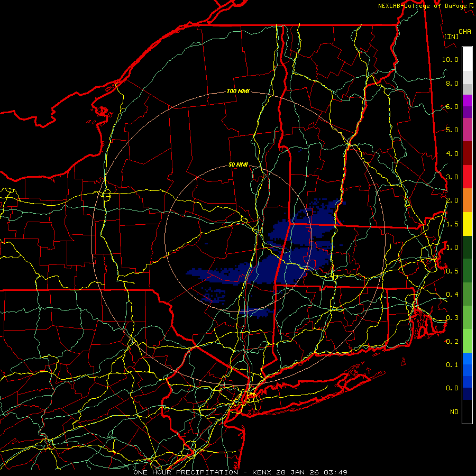Screen dimensions: 476x476
Task: Click the 10.0 legend value
Action: click(x=450, y=59)
